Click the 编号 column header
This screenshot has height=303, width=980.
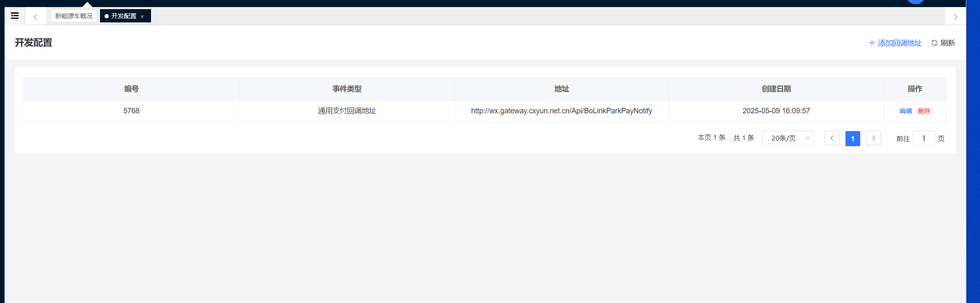pyautogui.click(x=132, y=89)
